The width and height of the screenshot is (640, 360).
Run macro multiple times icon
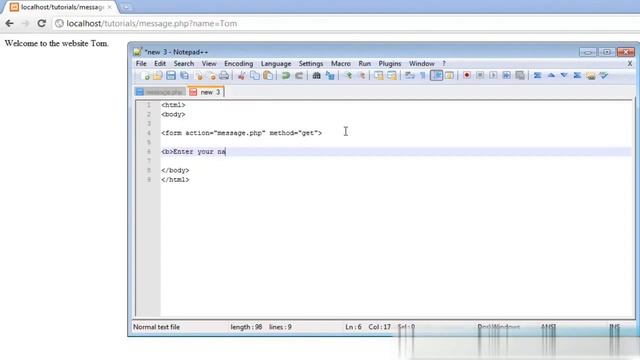click(x=507, y=76)
